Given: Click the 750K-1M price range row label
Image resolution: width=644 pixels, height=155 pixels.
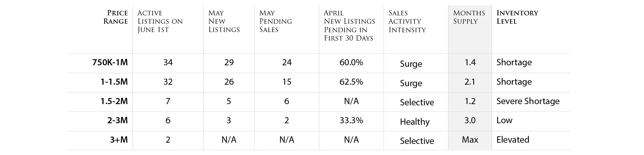Looking at the screenshot, I should pyautogui.click(x=110, y=62).
